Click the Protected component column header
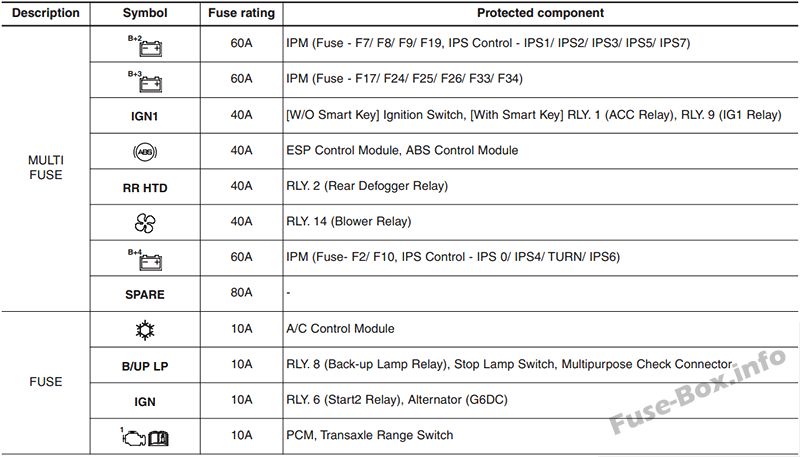800x457 pixels. pos(540,13)
